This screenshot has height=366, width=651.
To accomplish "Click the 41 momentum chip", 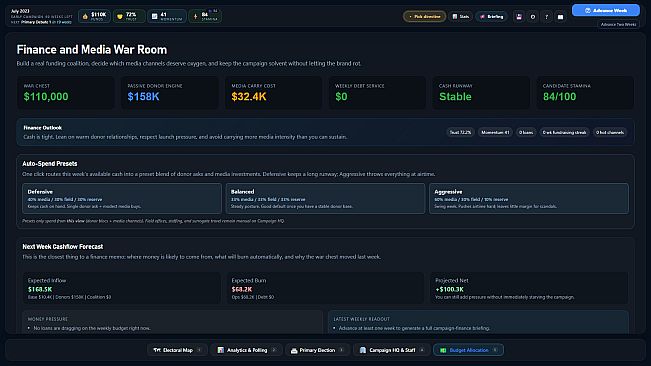I will (x=166, y=16).
